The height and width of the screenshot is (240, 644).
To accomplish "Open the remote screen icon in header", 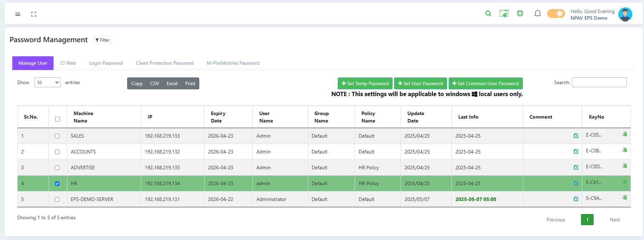I will point(504,14).
